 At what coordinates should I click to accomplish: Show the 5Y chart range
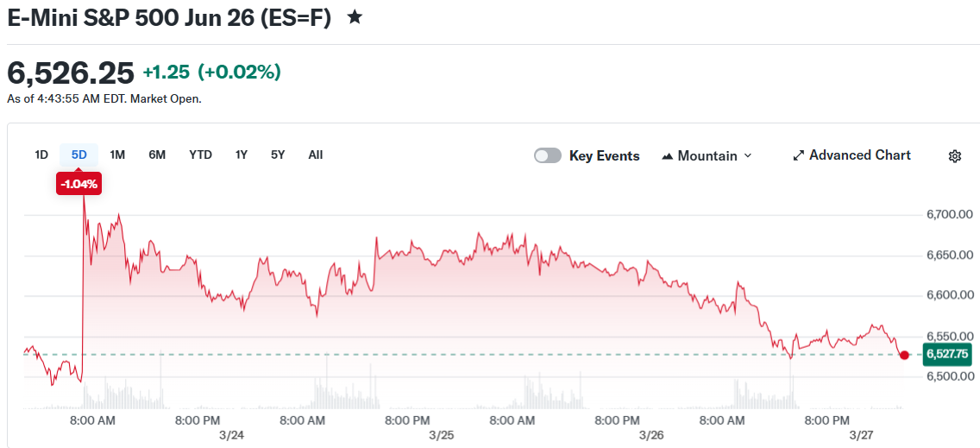278,155
